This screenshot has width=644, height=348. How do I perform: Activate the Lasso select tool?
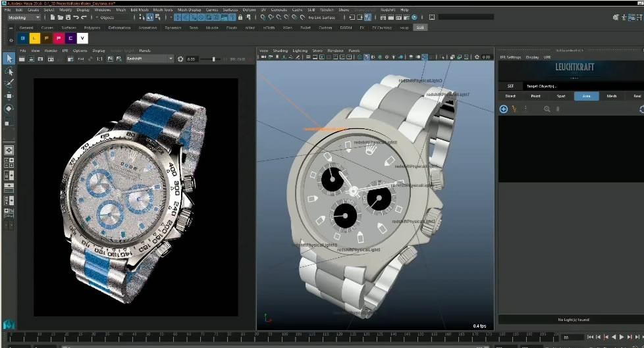coord(9,72)
